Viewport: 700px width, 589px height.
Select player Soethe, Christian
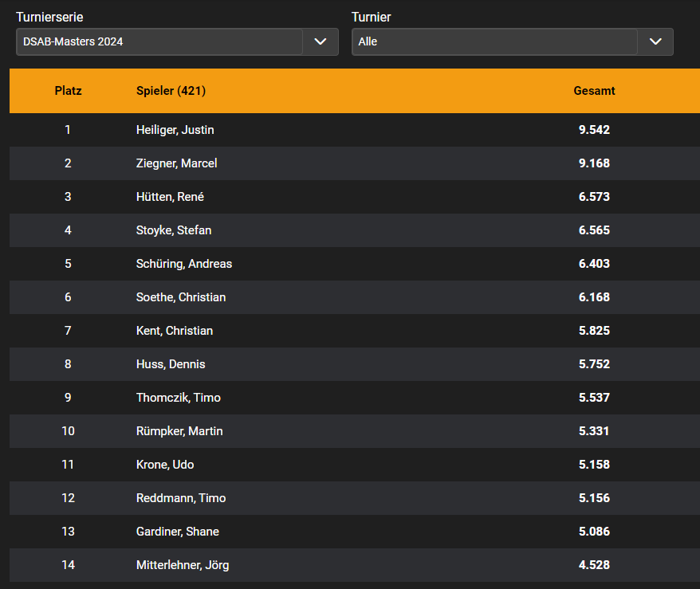point(181,297)
